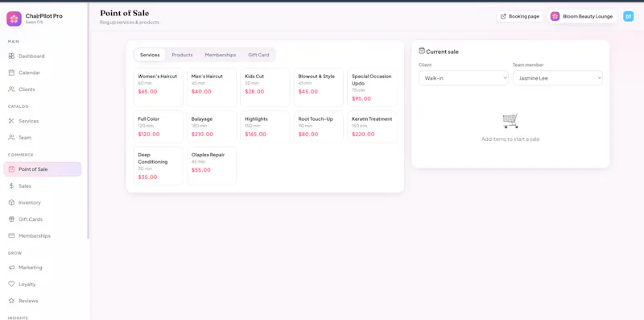Click the Sales dollar icon
The image size is (644, 320).
pos(11,186)
